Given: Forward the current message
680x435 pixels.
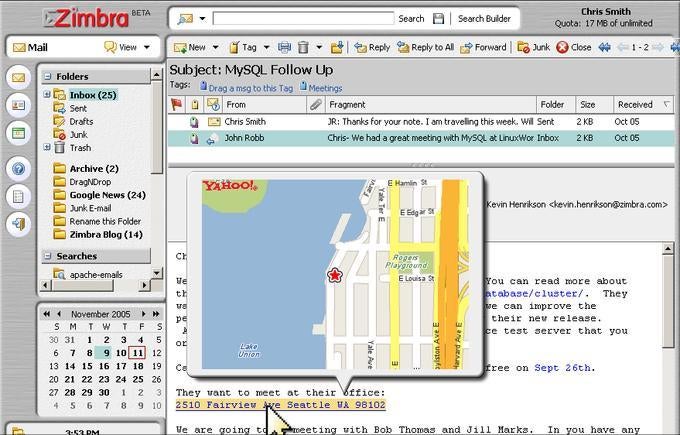Looking at the screenshot, I should [483, 47].
